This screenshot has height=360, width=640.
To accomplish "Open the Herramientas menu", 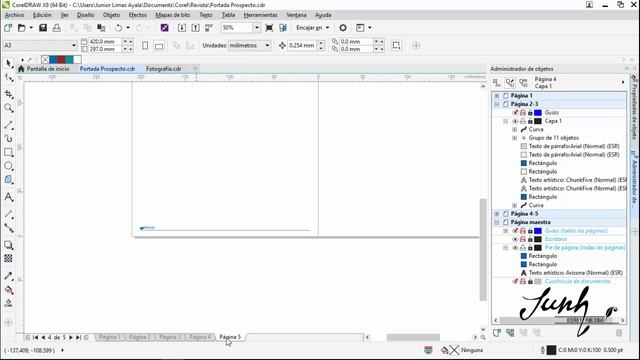I will coord(260,15).
